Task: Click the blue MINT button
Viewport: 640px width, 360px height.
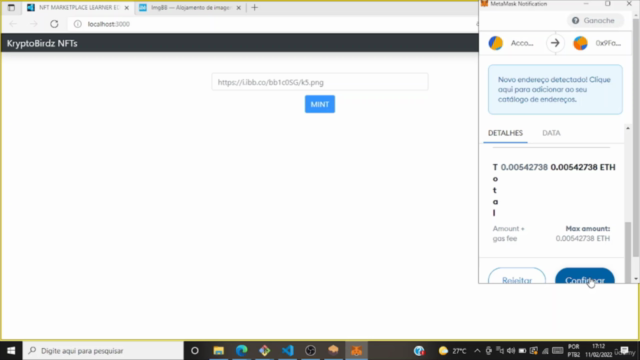Action: click(x=320, y=104)
